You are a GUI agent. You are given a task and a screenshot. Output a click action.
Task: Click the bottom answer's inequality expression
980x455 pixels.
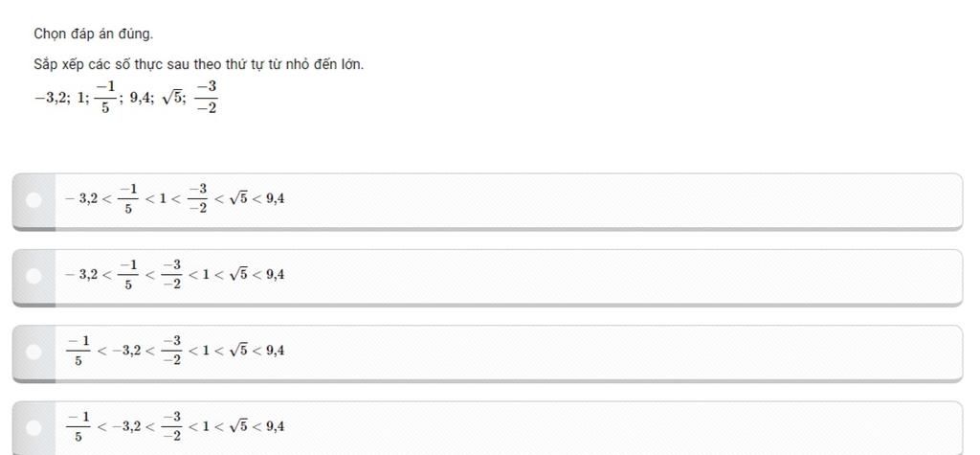coord(175,427)
